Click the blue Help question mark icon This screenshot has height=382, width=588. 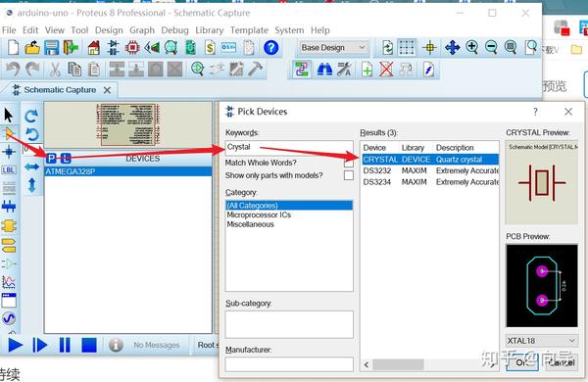(270, 48)
